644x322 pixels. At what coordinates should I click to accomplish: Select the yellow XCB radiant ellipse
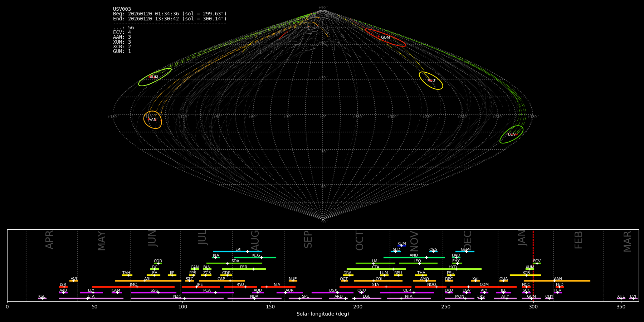click(x=431, y=80)
